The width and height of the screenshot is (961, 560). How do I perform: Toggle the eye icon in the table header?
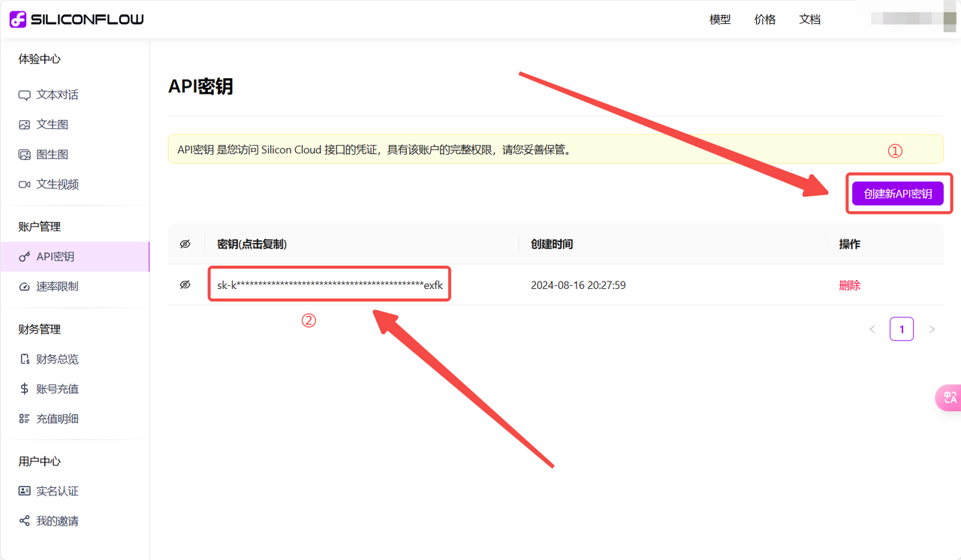point(185,244)
